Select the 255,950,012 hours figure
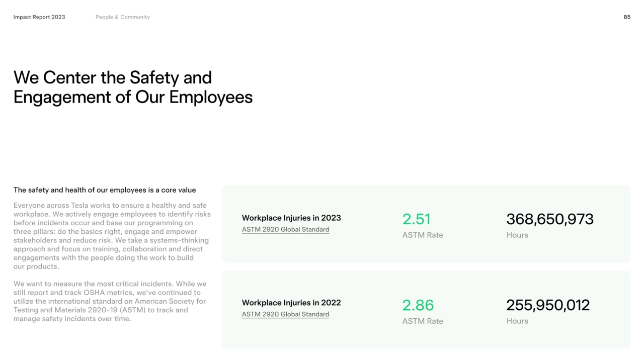 click(x=548, y=305)
